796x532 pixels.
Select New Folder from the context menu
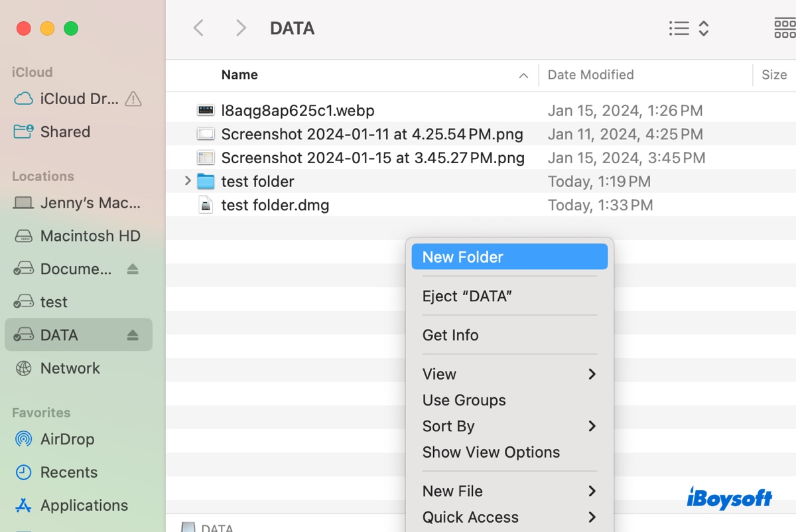(x=462, y=257)
